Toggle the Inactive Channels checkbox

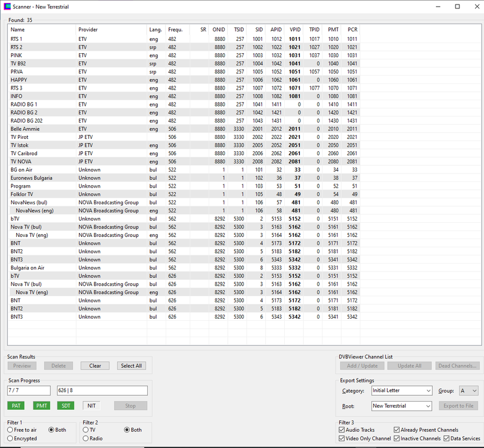pyautogui.click(x=417, y=438)
